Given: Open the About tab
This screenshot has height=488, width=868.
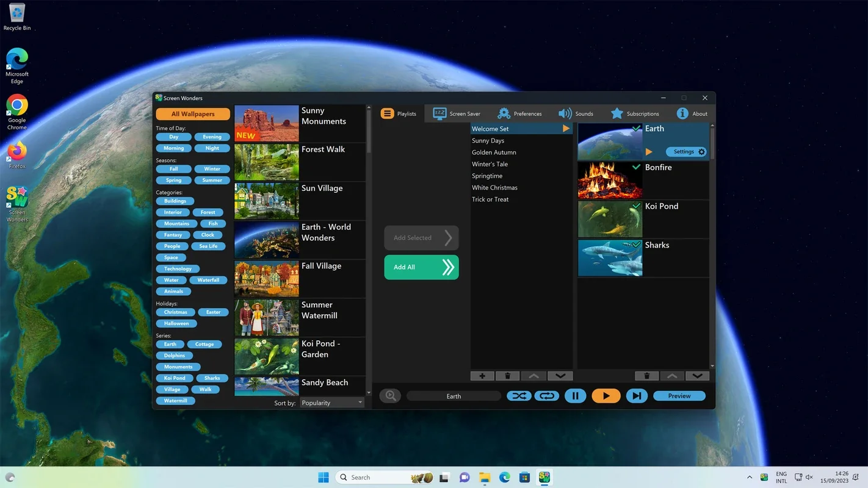Looking at the screenshot, I should [x=692, y=113].
